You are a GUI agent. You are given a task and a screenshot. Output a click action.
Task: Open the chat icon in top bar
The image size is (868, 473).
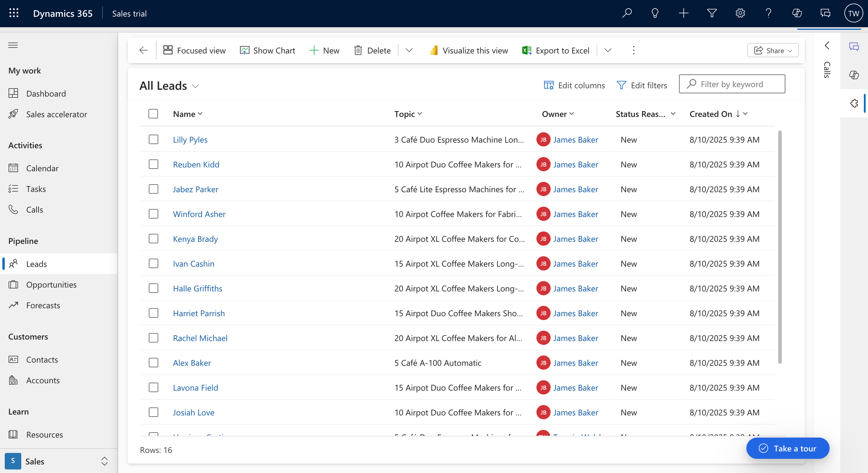825,13
